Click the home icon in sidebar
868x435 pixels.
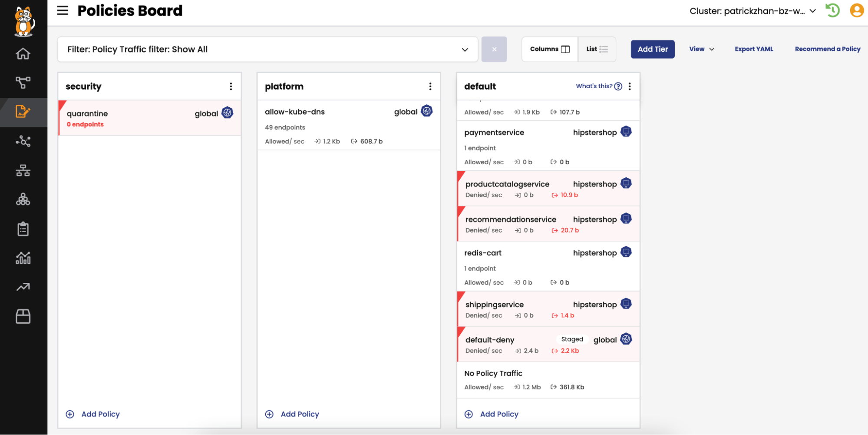tap(23, 54)
